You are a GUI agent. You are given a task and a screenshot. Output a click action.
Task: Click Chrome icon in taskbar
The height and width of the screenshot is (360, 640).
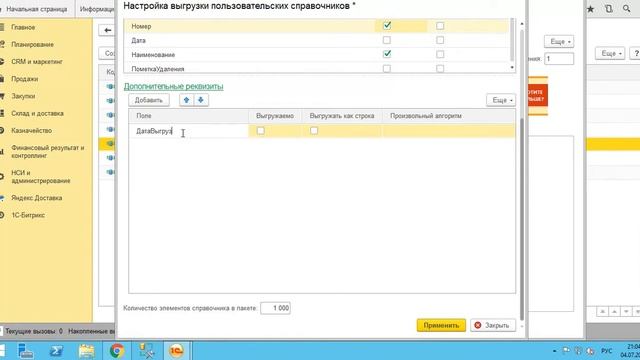pyautogui.click(x=117, y=351)
